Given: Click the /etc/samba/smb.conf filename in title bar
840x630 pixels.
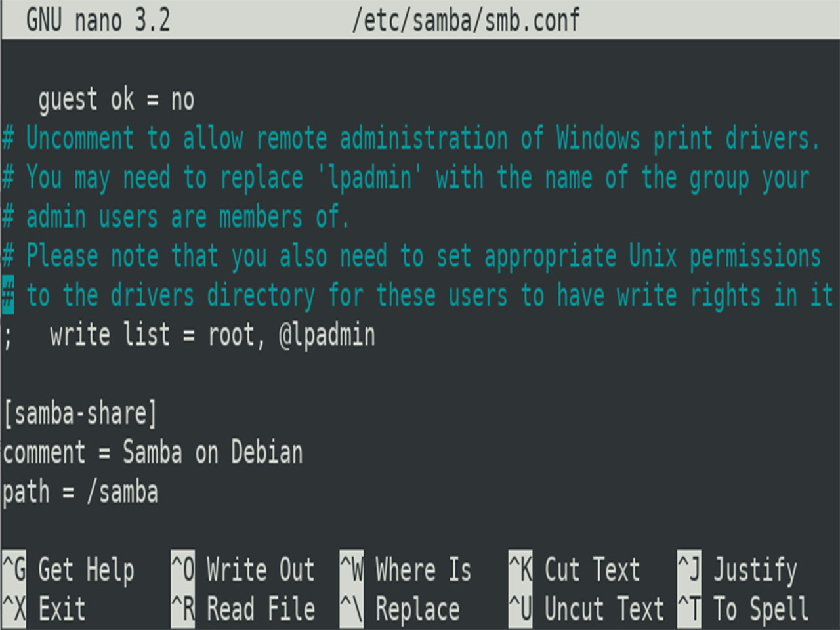Looking at the screenshot, I should click(x=466, y=20).
